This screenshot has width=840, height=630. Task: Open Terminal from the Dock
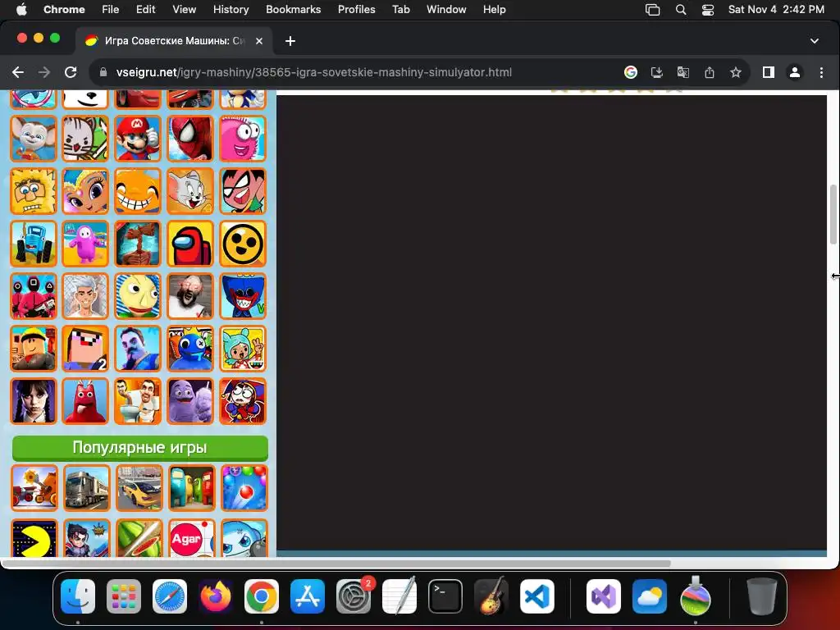(445, 596)
